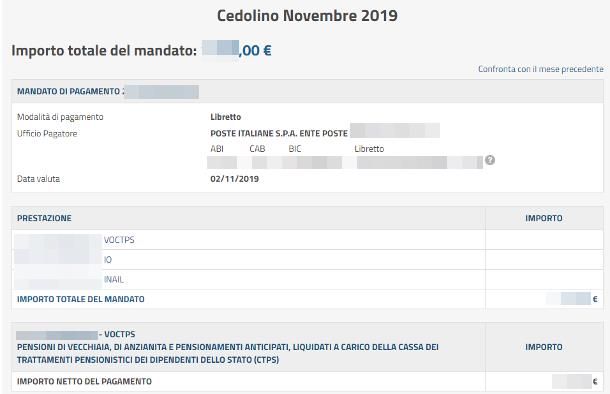Click the IO prestazione row
610x394 pixels.
click(x=307, y=259)
